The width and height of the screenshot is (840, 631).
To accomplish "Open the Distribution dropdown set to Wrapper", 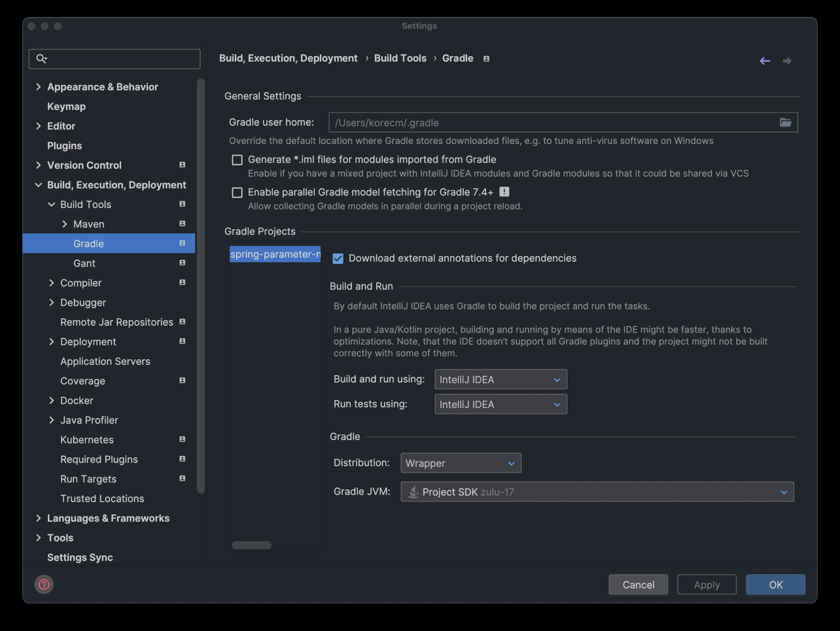I will pos(461,463).
